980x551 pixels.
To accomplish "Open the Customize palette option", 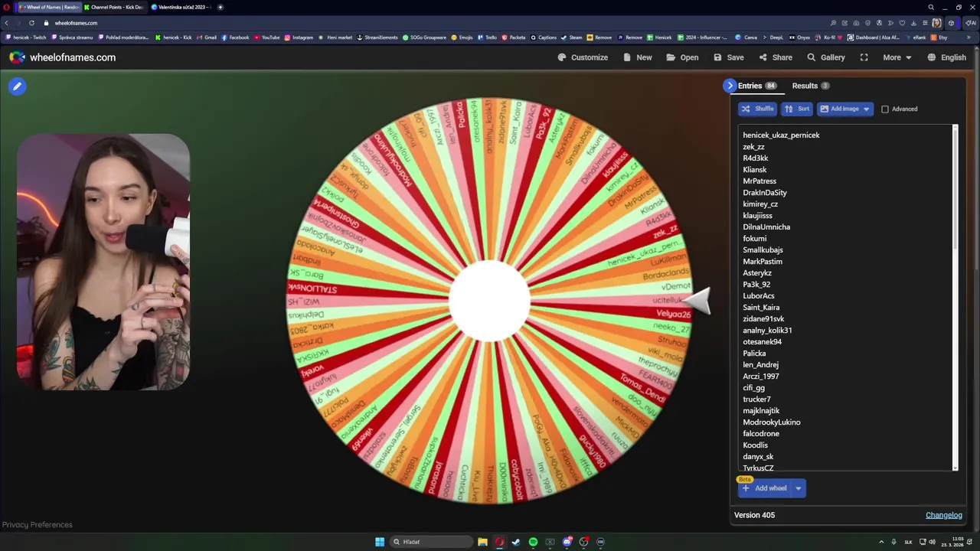I will (x=583, y=57).
